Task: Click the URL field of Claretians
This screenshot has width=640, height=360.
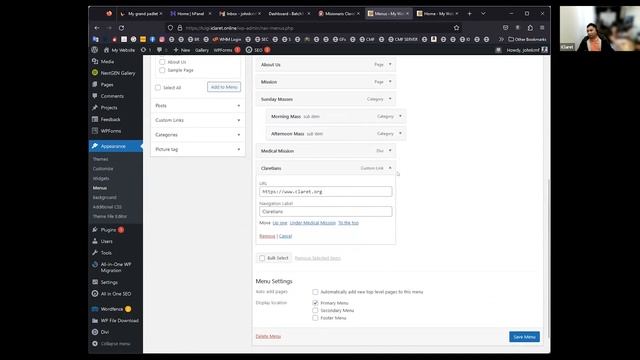Action: [x=325, y=191]
